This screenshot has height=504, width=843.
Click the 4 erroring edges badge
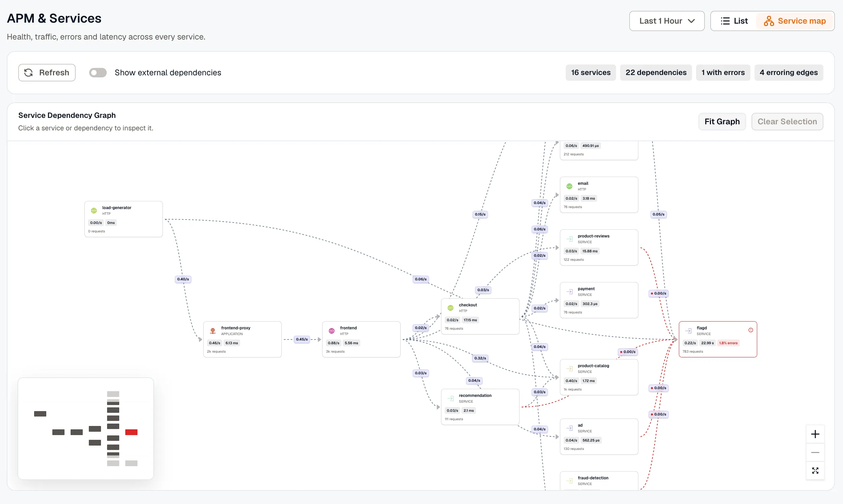(x=788, y=73)
